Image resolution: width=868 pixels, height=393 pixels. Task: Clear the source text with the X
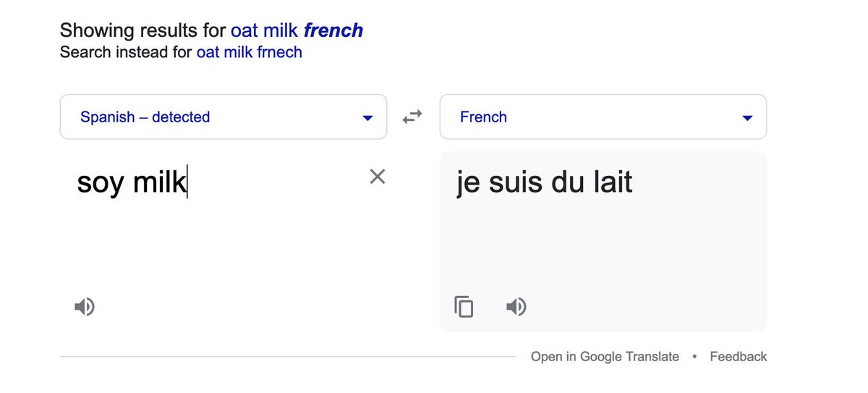pyautogui.click(x=378, y=176)
